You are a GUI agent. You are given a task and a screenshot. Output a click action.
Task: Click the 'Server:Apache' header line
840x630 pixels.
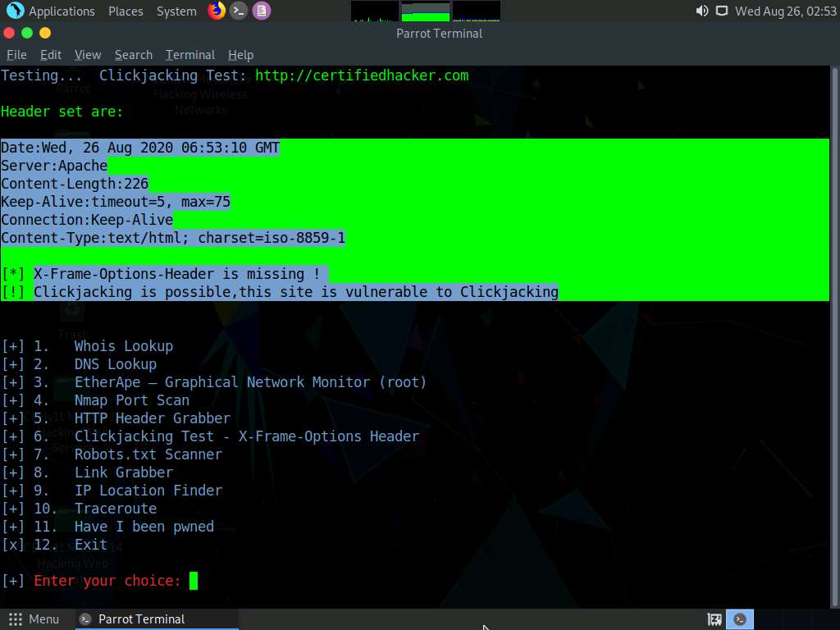54,166
